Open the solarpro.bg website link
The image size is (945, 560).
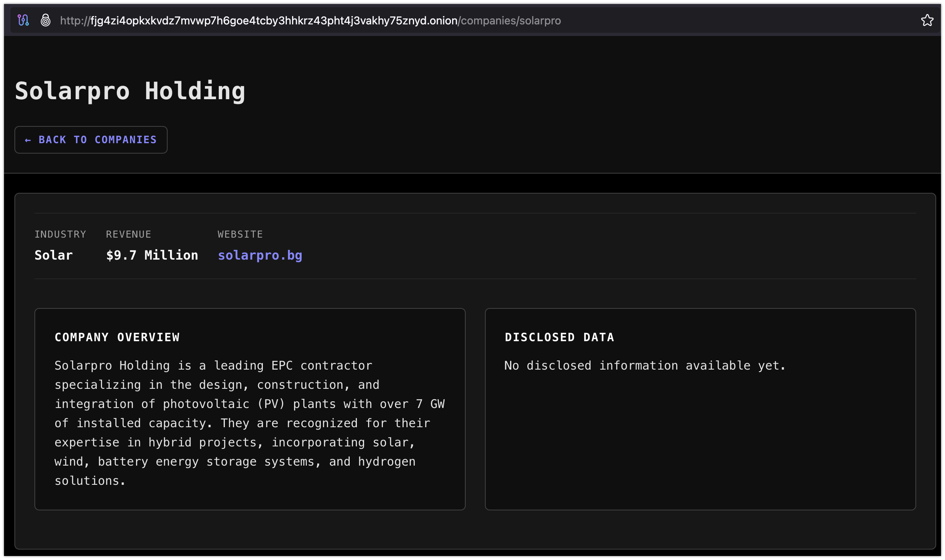(260, 255)
